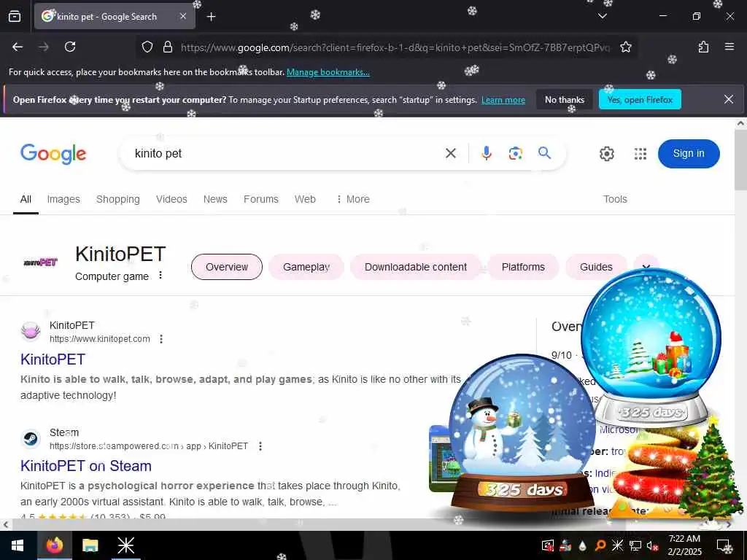Open the taskbar clock showing 7:22 AM
This screenshot has width=747, height=560.
coord(684,545)
